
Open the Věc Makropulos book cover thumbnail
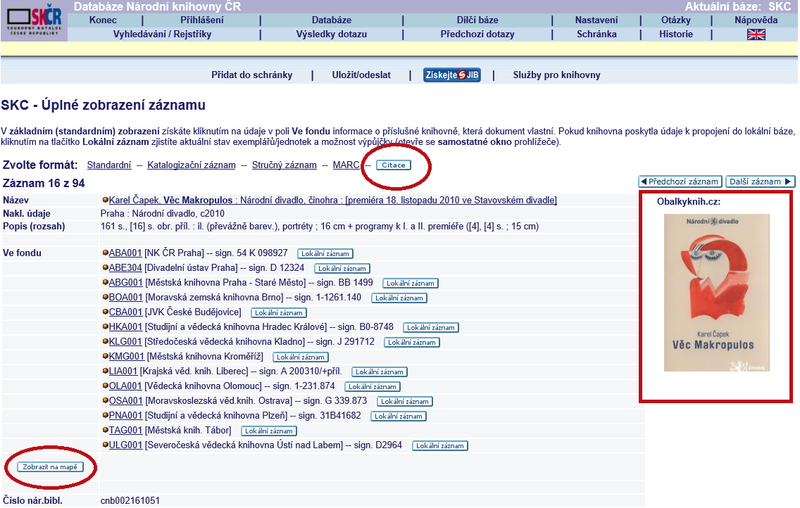(x=716, y=293)
